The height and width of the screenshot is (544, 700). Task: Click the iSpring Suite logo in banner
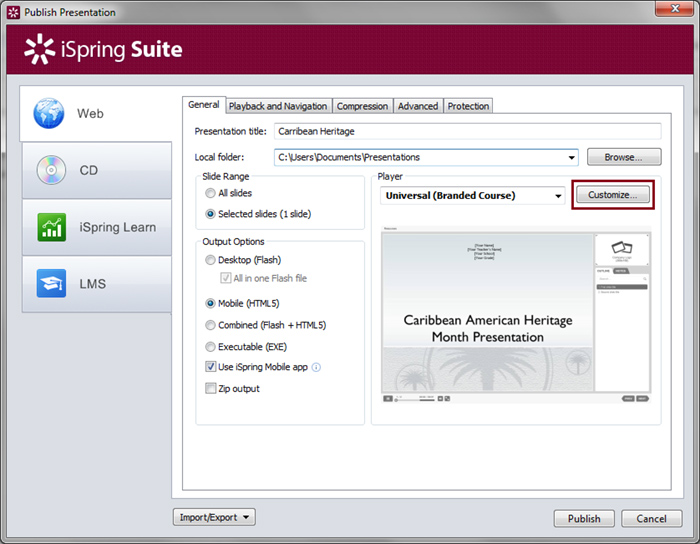pos(103,49)
